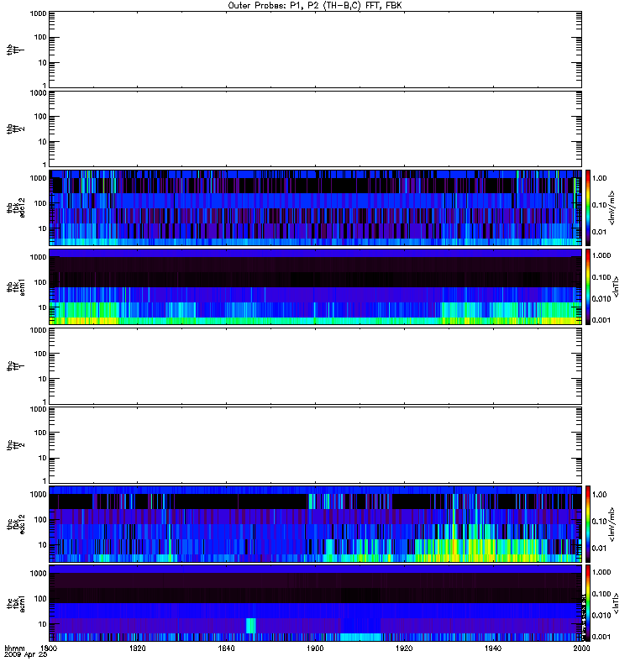Image resolution: width=630 pixels, height=672 pixels.
Task: Click '1.000' tick on thc scm1 color bar
Action: [x=601, y=572]
